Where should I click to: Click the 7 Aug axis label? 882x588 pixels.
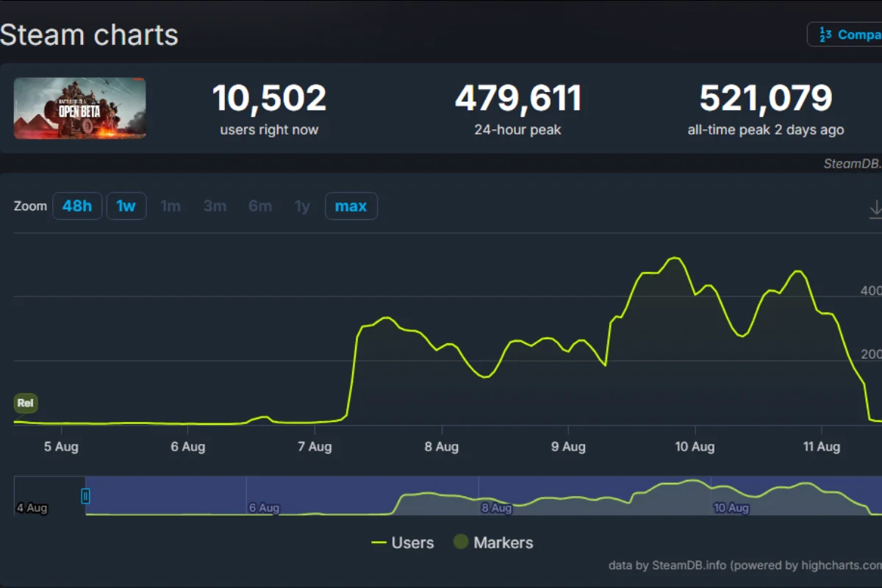(315, 446)
